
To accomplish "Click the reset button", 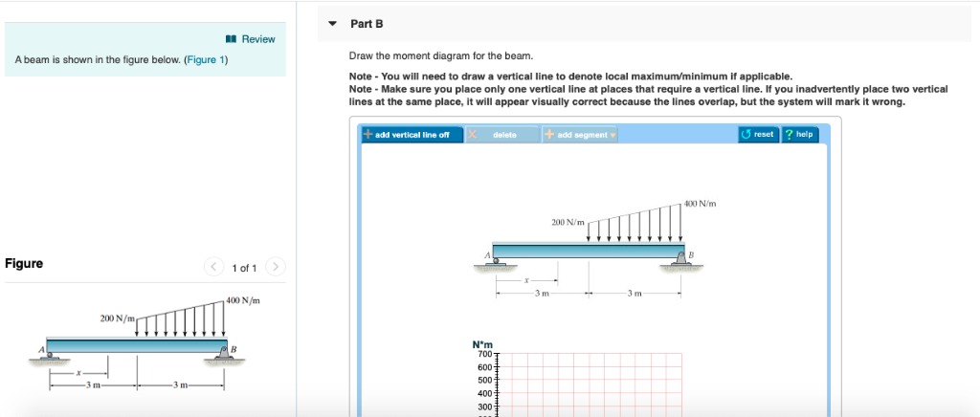I will pyautogui.click(x=759, y=134).
